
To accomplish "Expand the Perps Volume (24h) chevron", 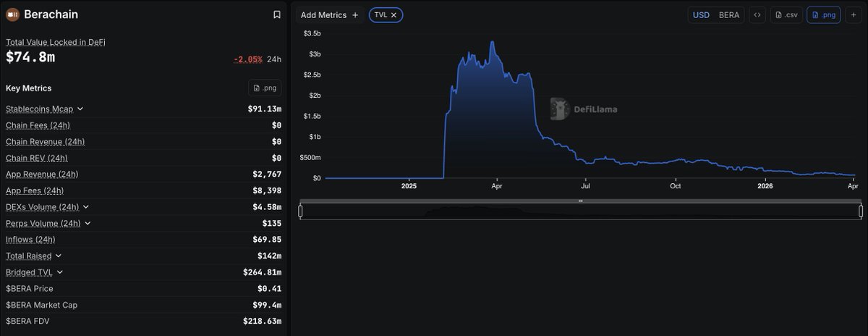I will point(88,223).
